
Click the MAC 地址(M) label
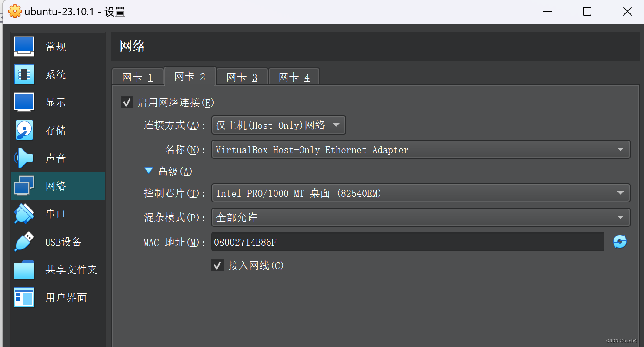(x=175, y=242)
